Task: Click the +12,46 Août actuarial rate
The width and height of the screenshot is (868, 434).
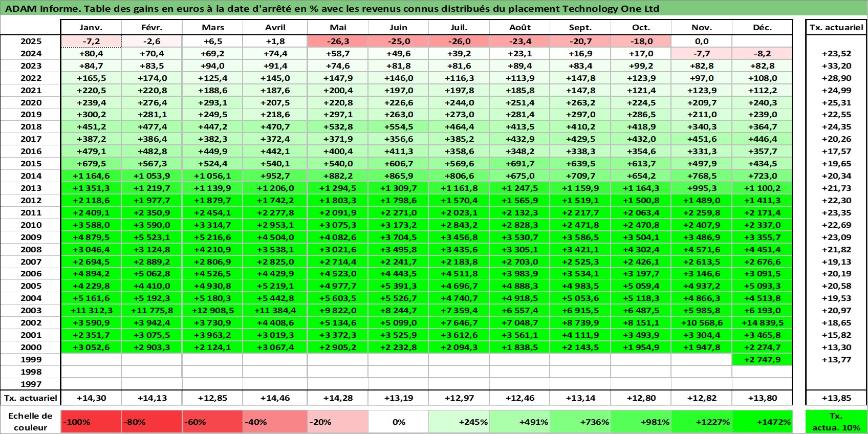Action: coord(519,398)
